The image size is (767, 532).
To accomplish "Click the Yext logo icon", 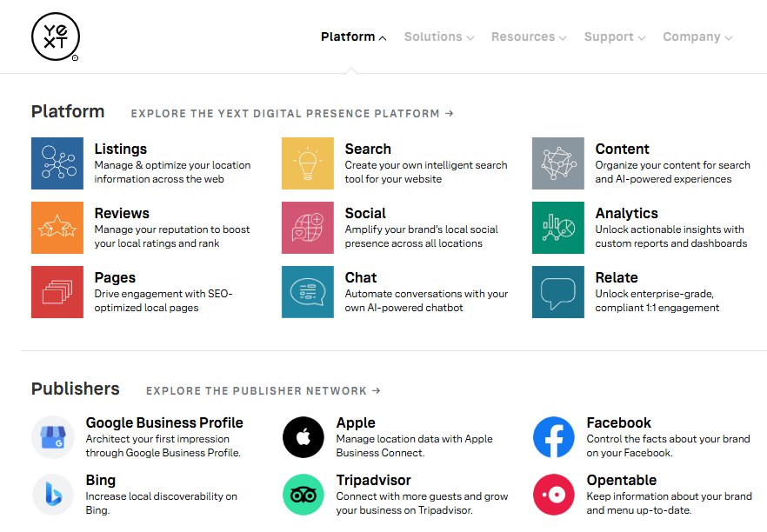I will pyautogui.click(x=56, y=37).
